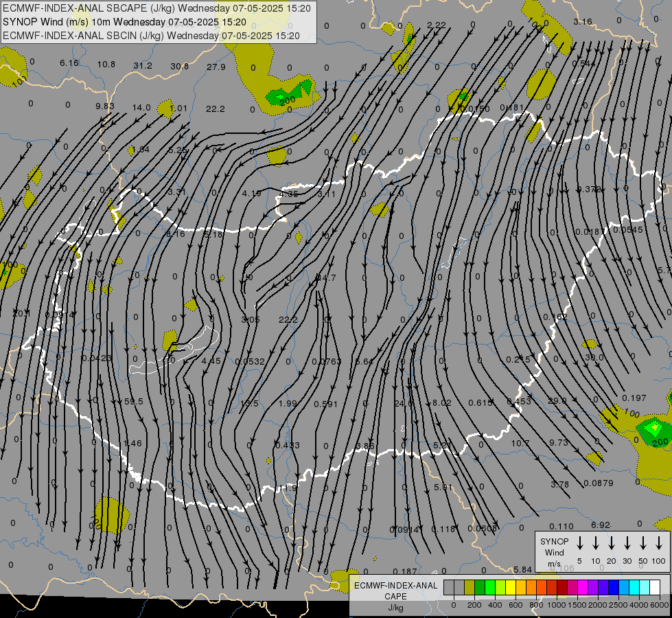Image resolution: width=672 pixels, height=618 pixels.
Task: Pick the magenta CAPE legend swatch
Action: click(x=583, y=587)
